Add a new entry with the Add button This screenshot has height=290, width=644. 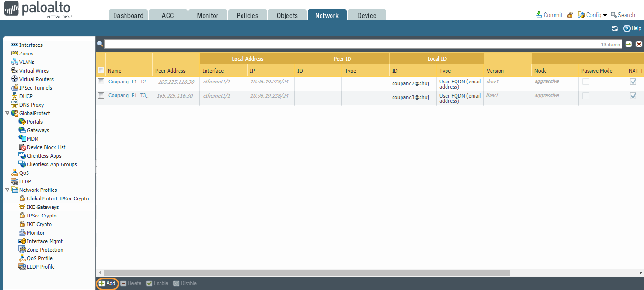click(x=107, y=283)
